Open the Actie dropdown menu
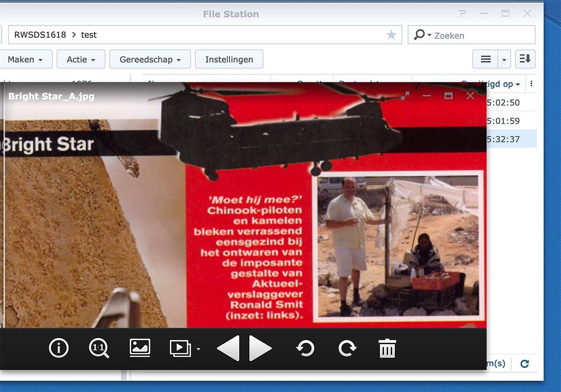The width and height of the screenshot is (561, 392). coord(81,59)
